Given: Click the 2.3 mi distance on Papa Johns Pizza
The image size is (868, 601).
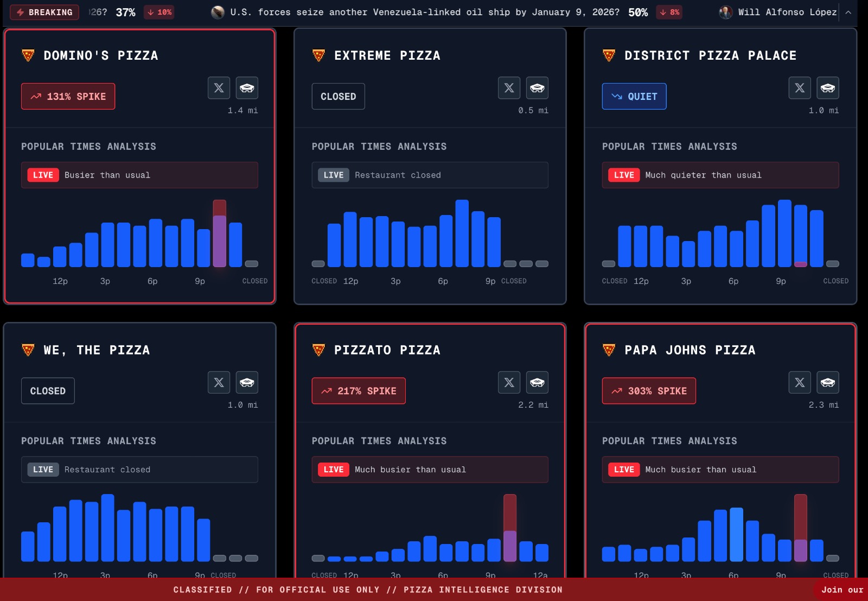Looking at the screenshot, I should pos(824,405).
